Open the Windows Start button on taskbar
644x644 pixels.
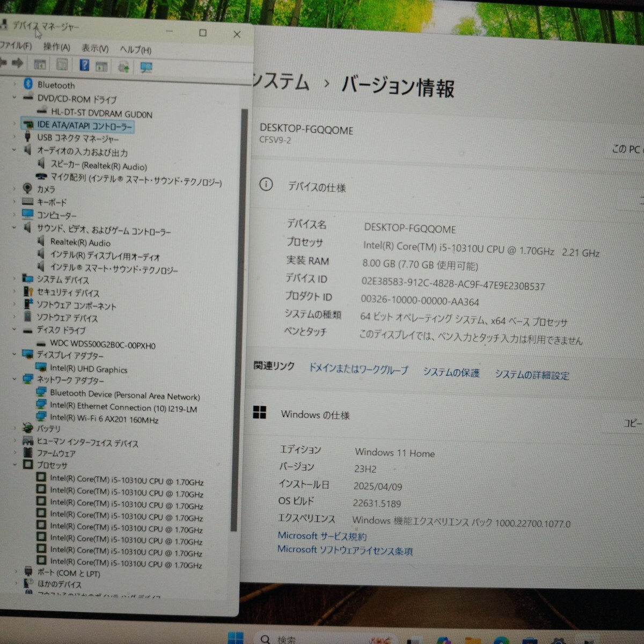(236, 638)
